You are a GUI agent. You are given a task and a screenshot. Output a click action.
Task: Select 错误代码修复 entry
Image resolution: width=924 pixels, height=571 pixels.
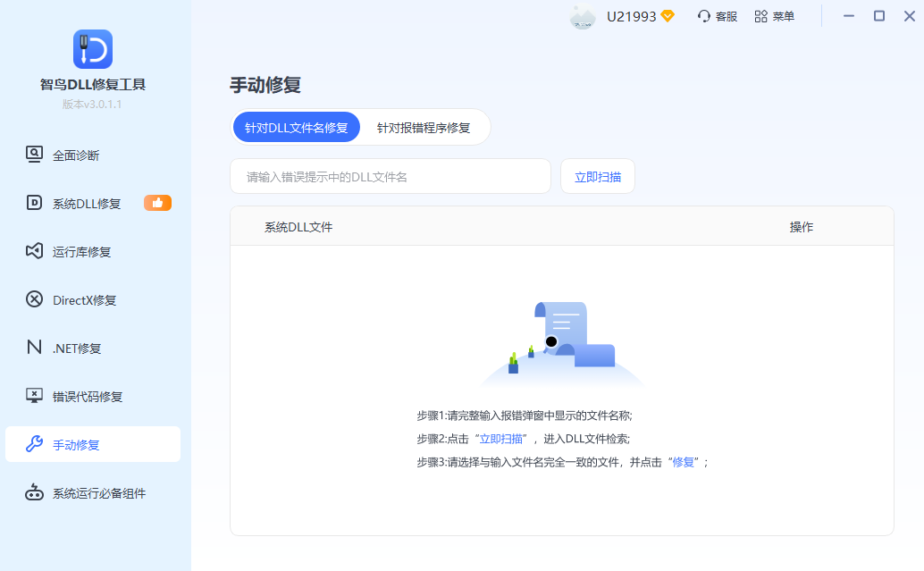click(93, 397)
